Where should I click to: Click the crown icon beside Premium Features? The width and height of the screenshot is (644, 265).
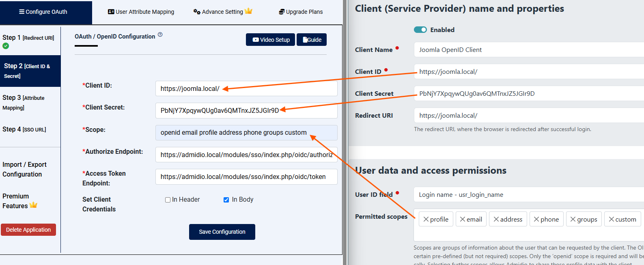coord(33,205)
